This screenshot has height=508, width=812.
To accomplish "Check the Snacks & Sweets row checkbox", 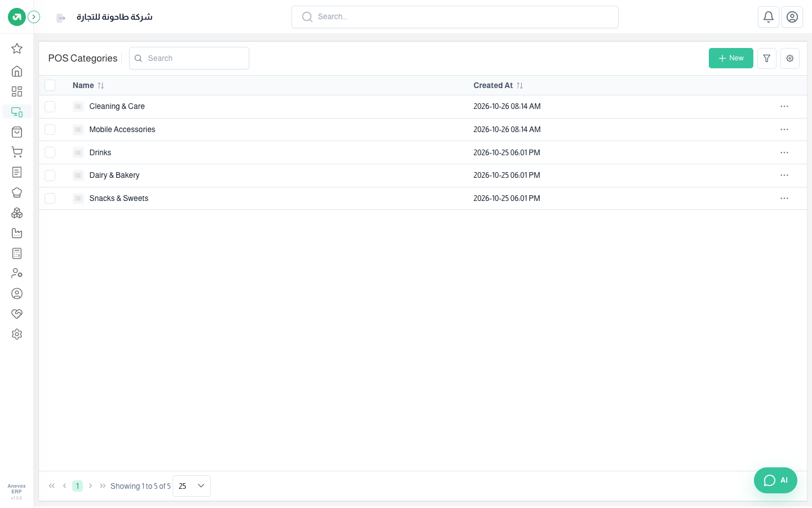I will (x=50, y=198).
